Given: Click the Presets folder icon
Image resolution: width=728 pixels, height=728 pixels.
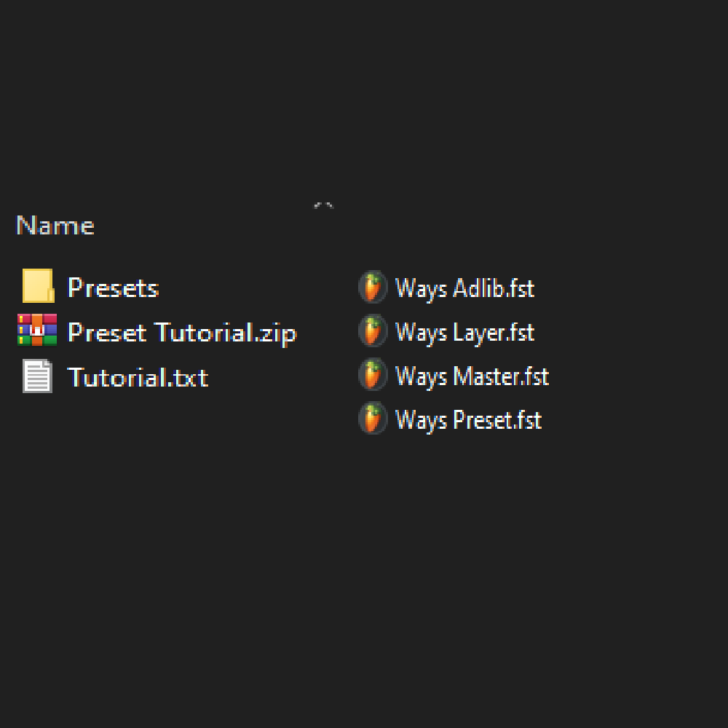Looking at the screenshot, I should [37, 286].
